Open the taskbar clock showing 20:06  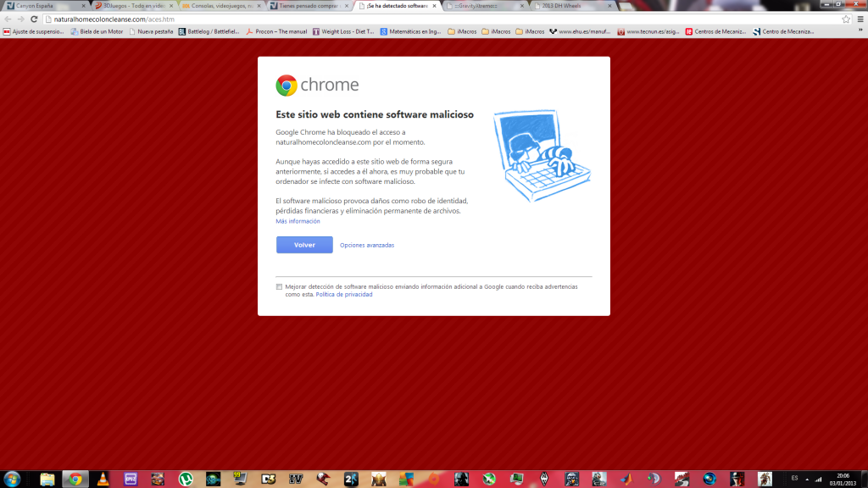point(843,480)
